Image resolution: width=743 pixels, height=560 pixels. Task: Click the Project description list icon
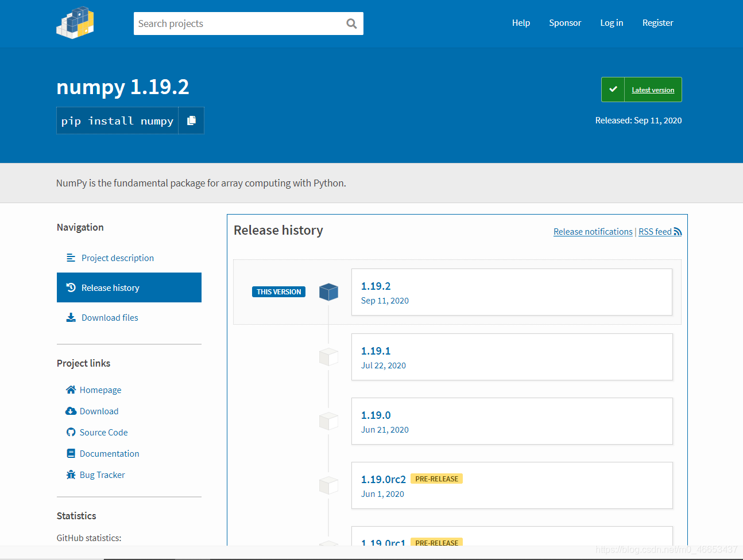tap(71, 258)
